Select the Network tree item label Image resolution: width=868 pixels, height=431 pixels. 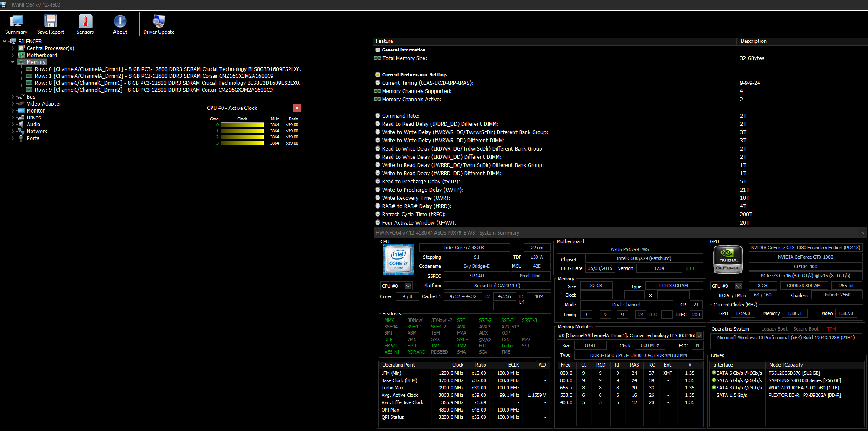coord(37,132)
